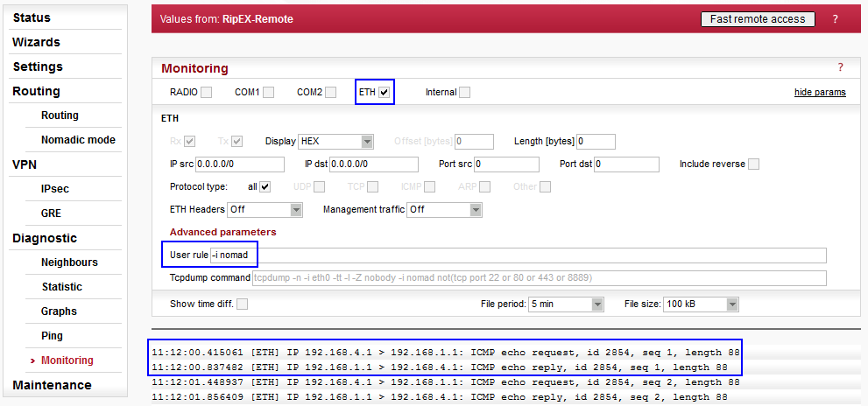Click the IP src field
868x406 pixels.
pos(240,164)
